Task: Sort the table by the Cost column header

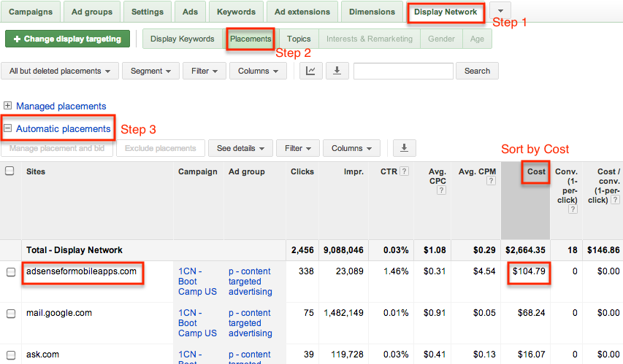Action: point(536,172)
